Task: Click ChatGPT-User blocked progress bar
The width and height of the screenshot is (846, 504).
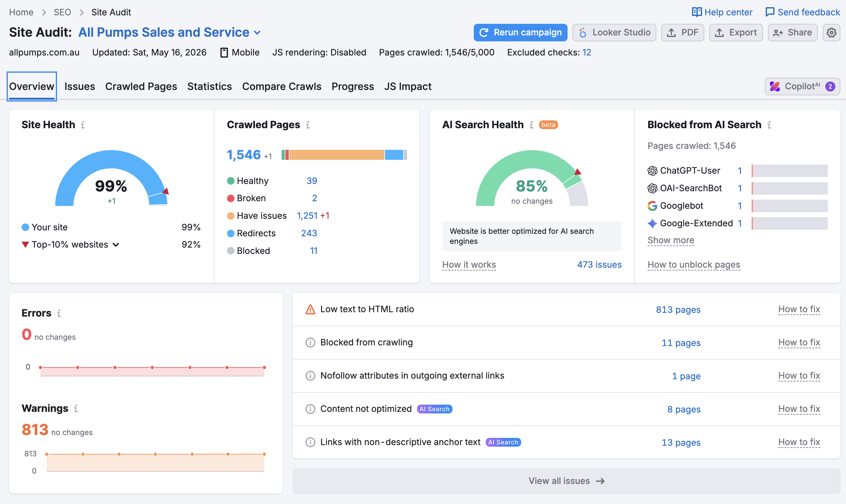Action: click(x=790, y=171)
